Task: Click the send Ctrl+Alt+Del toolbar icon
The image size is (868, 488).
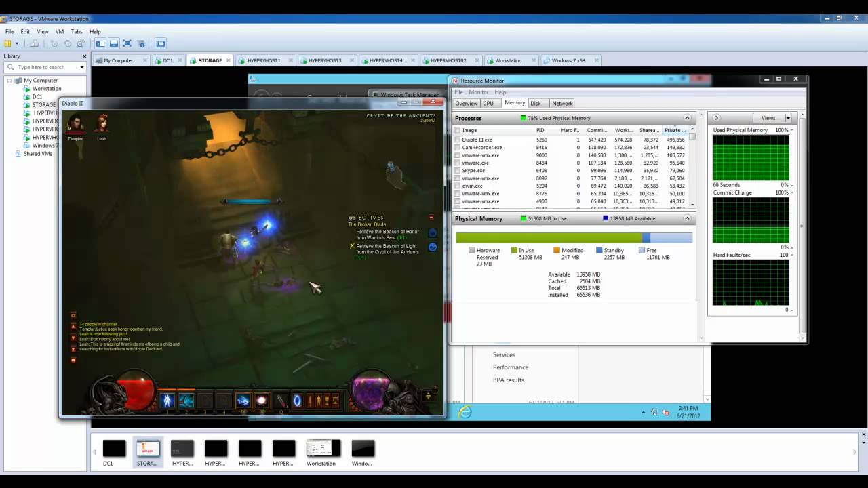Action: 34,43
